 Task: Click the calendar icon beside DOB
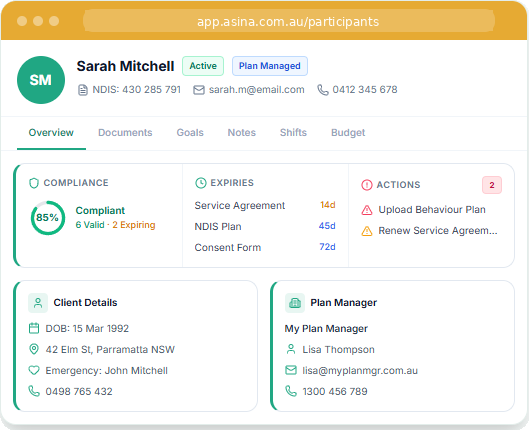[x=34, y=328]
